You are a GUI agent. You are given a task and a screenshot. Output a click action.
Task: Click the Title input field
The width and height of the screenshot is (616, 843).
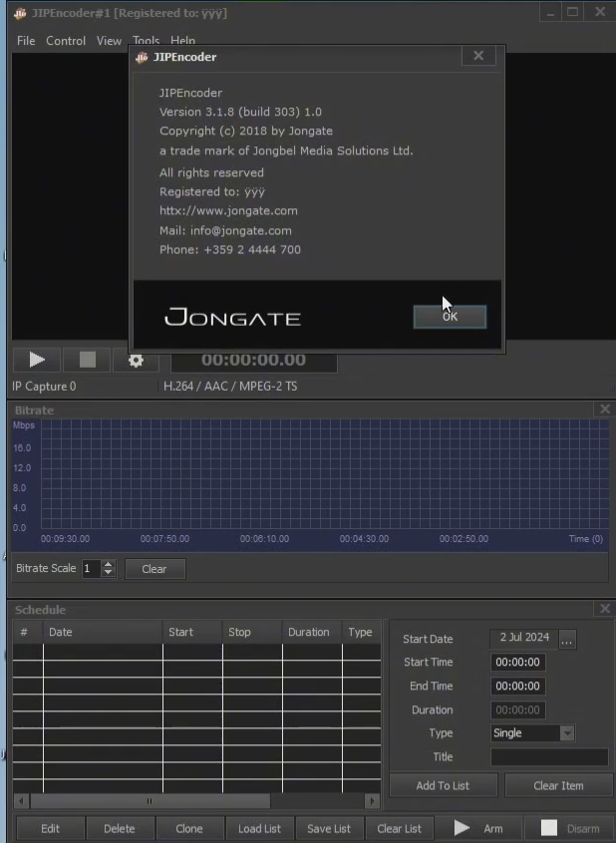click(549, 757)
